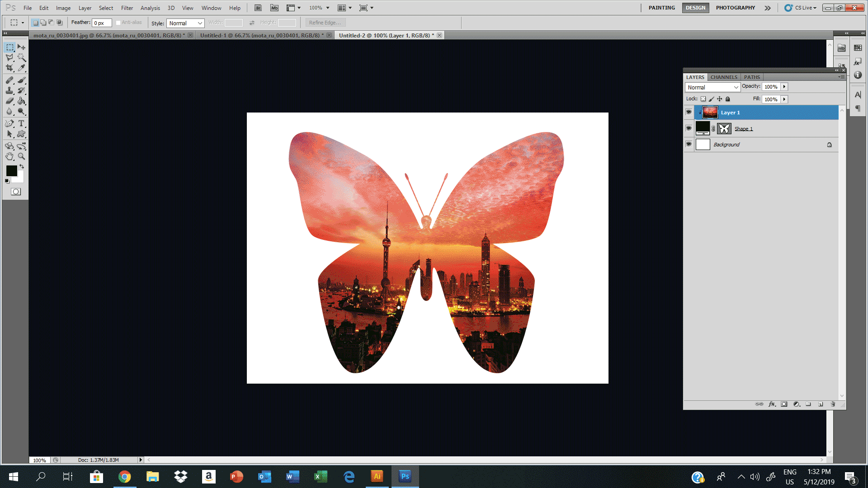Switch to the Paths tab
The image size is (868, 488).
(x=751, y=77)
